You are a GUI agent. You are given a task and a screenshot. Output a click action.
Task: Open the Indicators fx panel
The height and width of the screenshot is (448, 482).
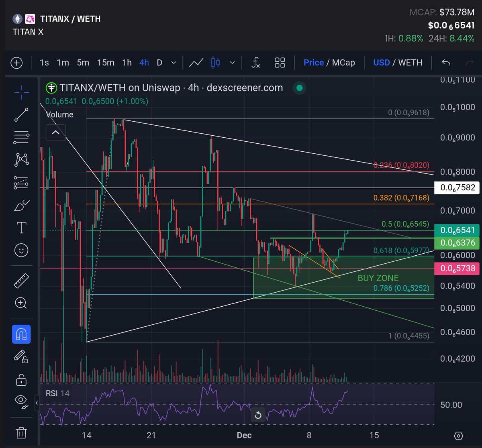255,63
